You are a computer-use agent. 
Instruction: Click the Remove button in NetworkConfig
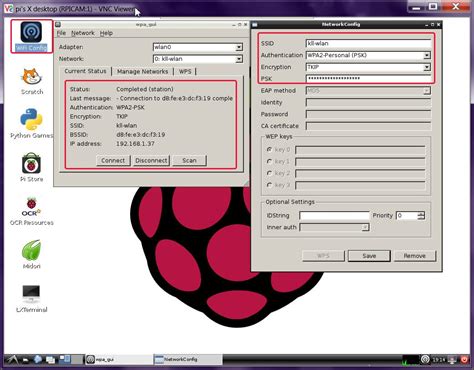point(415,256)
